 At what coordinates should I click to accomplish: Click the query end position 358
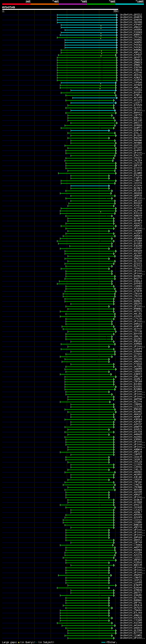[x=115, y=11]
